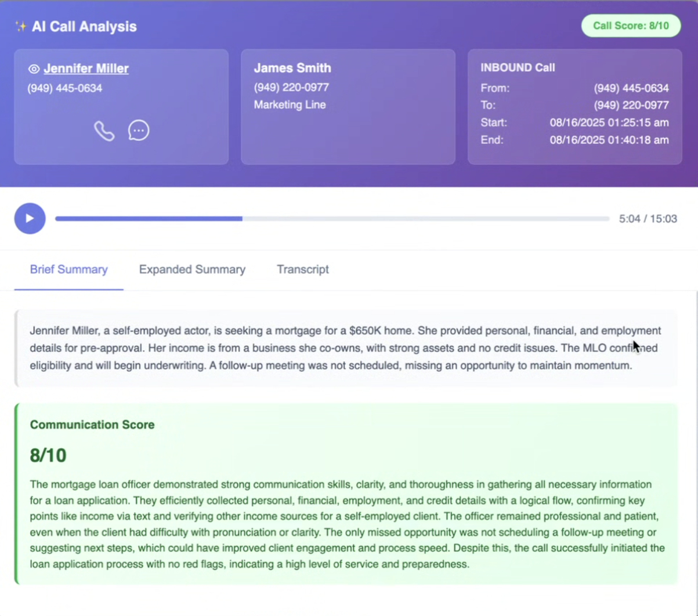Image resolution: width=698 pixels, height=616 pixels.
Task: Open the Transcript tab
Action: click(302, 269)
